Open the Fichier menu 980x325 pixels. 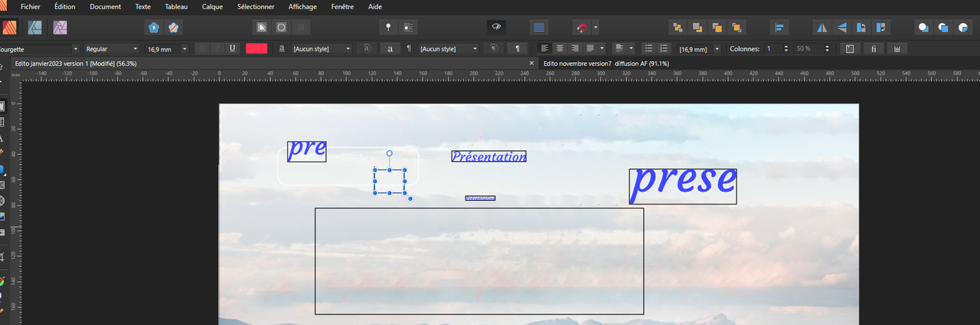click(31, 6)
